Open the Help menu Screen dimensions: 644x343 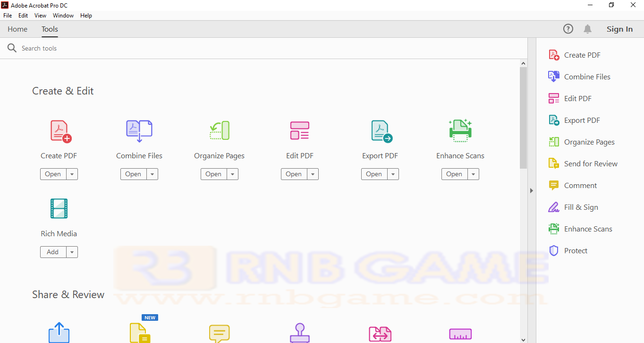[x=86, y=16]
